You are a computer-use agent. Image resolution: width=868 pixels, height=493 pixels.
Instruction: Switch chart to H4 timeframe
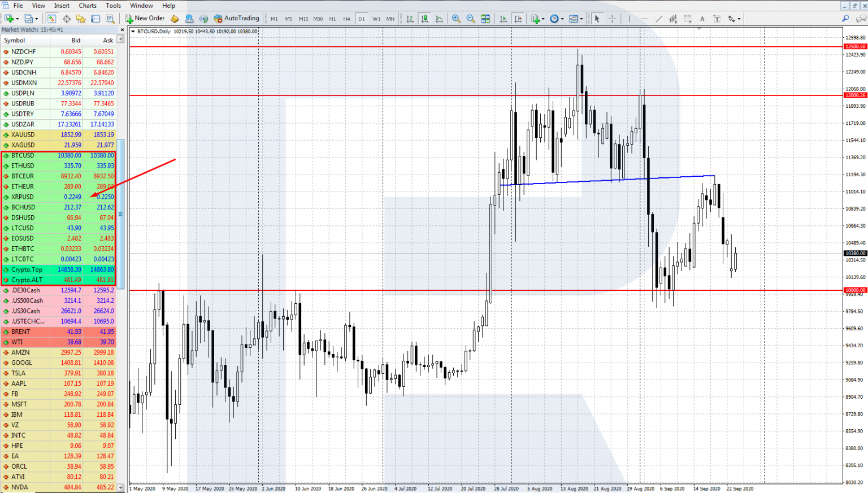pyautogui.click(x=346, y=19)
